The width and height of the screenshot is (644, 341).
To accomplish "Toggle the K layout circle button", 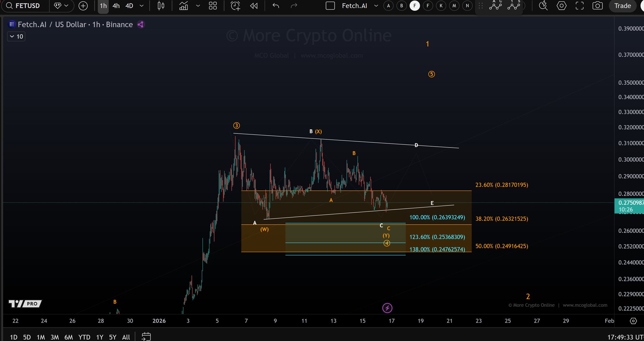I will pyautogui.click(x=441, y=6).
